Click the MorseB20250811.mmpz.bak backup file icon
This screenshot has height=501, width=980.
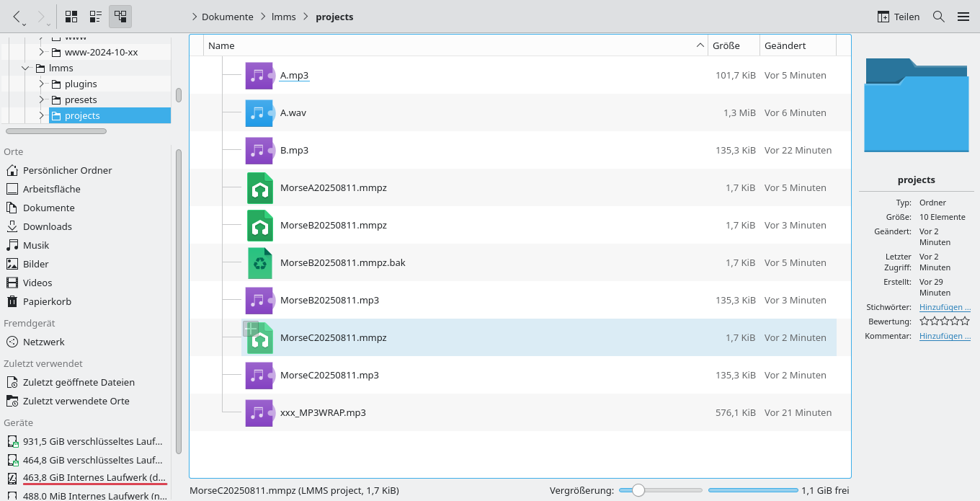pos(259,263)
